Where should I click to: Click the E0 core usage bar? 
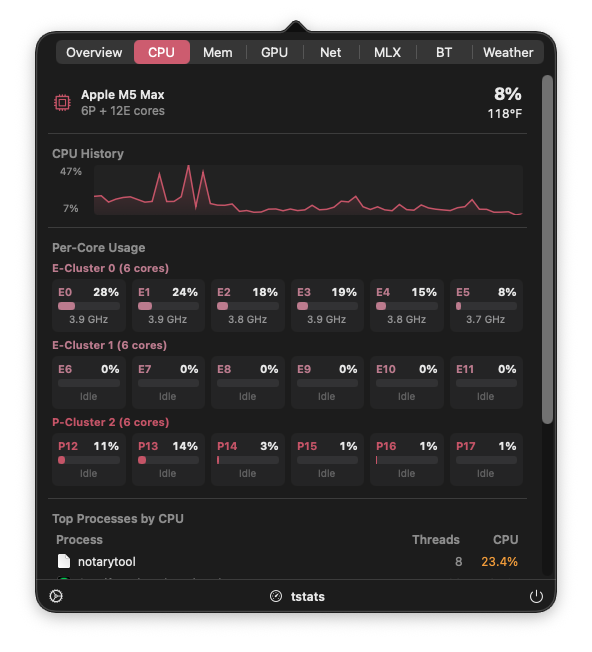(x=89, y=306)
